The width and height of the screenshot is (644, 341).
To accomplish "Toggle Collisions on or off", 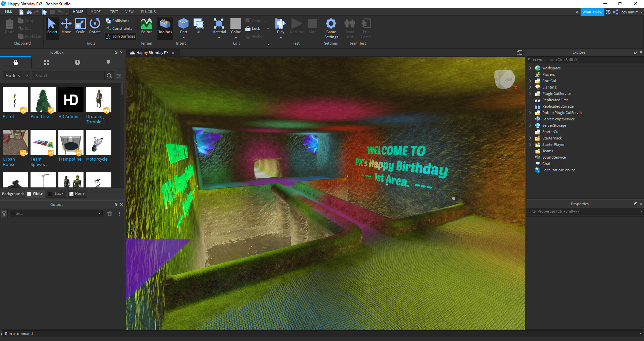I will pyautogui.click(x=118, y=20).
